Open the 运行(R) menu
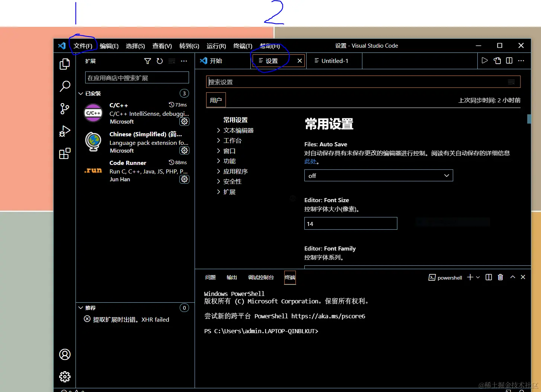 216,46
